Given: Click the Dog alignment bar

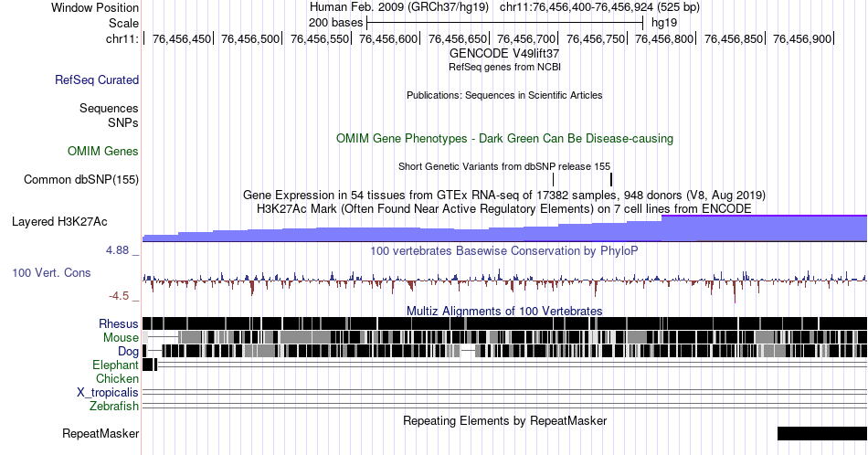Looking at the screenshot, I should [x=505, y=351].
